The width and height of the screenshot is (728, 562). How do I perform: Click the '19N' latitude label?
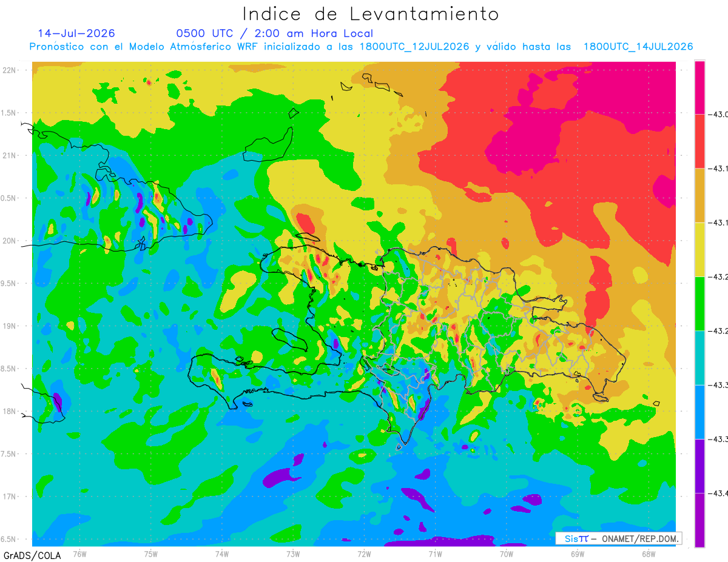click(x=9, y=326)
